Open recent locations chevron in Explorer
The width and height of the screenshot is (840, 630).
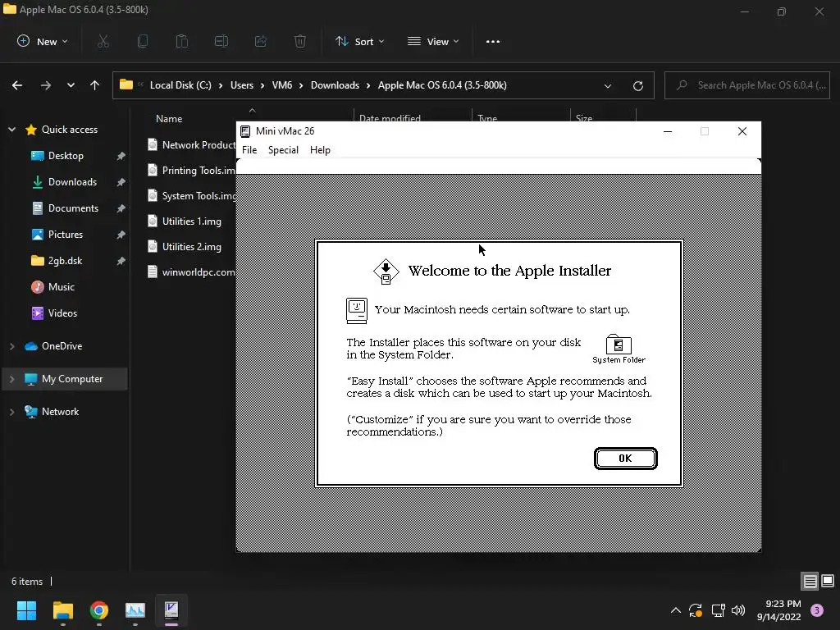(71, 85)
